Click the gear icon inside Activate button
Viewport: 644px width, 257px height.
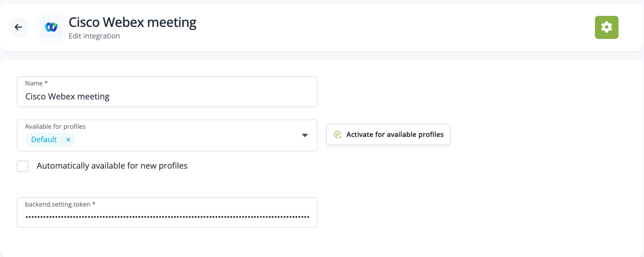coord(338,135)
